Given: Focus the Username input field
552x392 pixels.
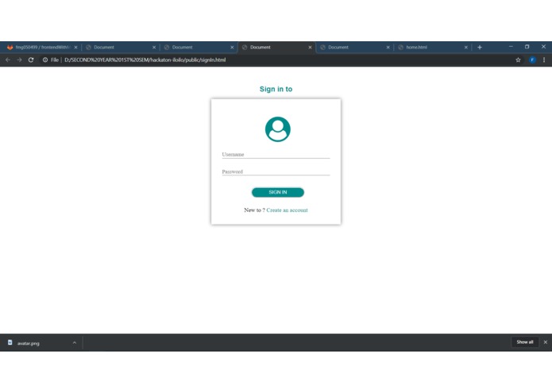Looking at the screenshot, I should (276, 154).
